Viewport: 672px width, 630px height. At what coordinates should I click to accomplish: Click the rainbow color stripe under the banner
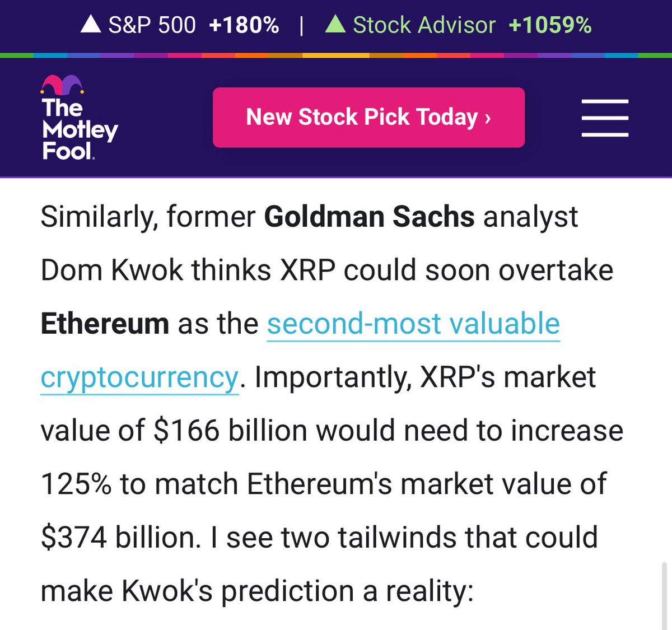pos(336,55)
